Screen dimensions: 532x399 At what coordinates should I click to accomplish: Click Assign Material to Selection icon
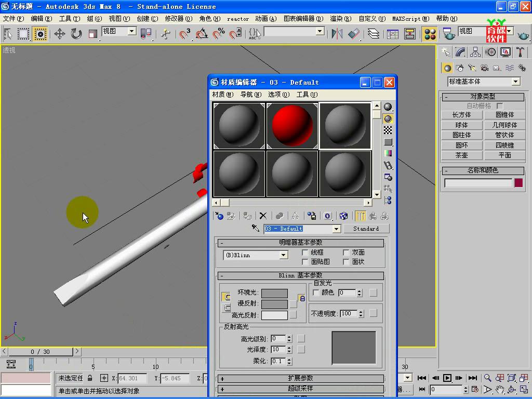coord(247,216)
